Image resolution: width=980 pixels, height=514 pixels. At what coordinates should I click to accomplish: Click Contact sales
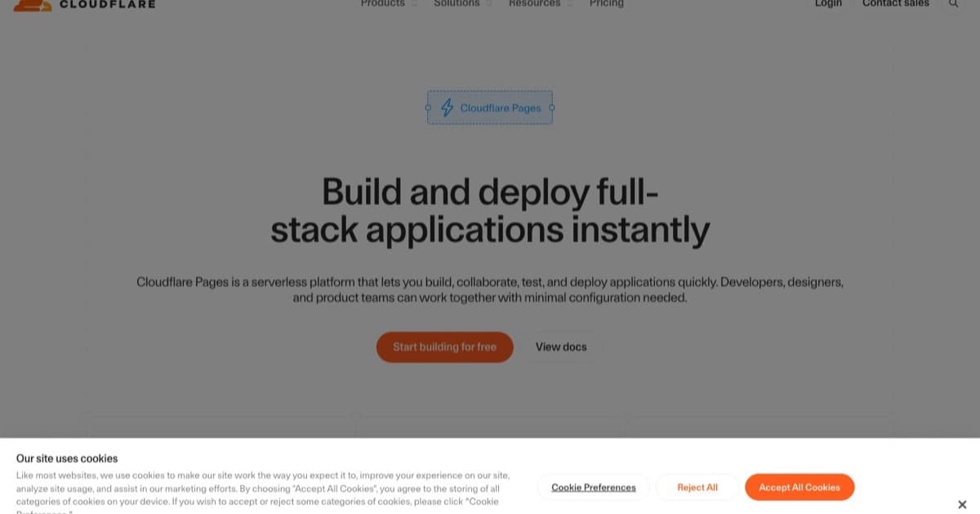(896, 3)
